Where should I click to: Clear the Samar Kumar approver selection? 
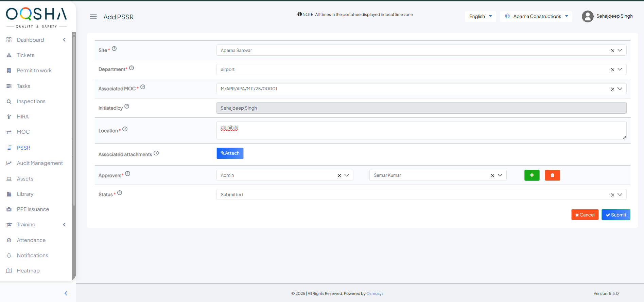pos(492,175)
